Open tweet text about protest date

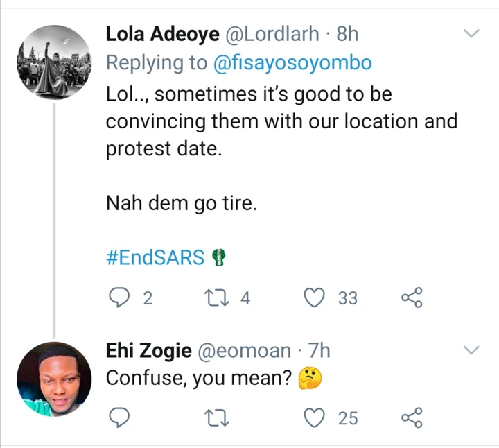point(281,121)
